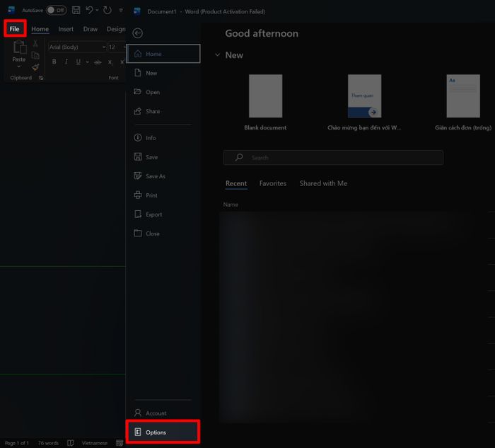Select Print in backstage menu
495x448 pixels.
pos(163,195)
